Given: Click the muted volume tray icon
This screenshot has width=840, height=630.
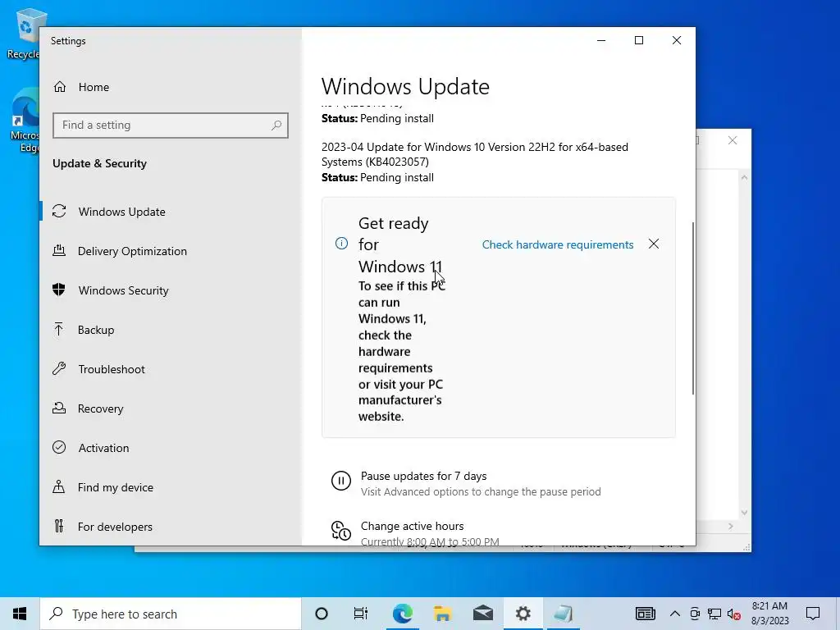Looking at the screenshot, I should point(734,614).
